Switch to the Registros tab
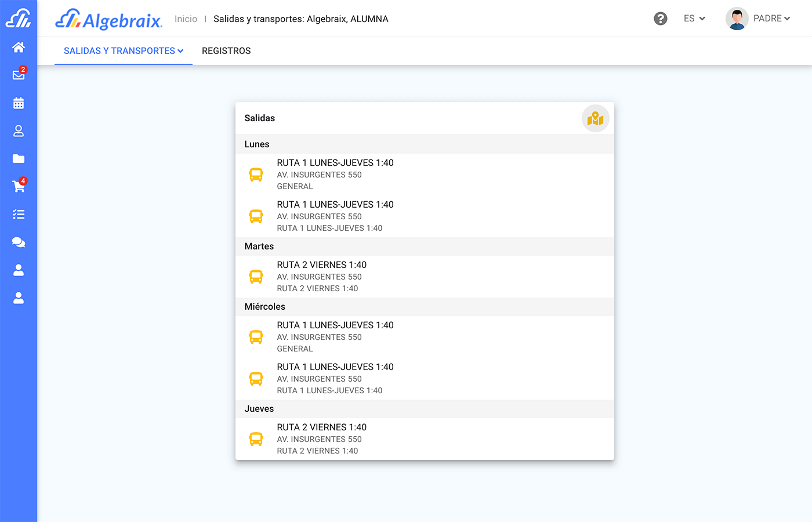 [x=226, y=51]
